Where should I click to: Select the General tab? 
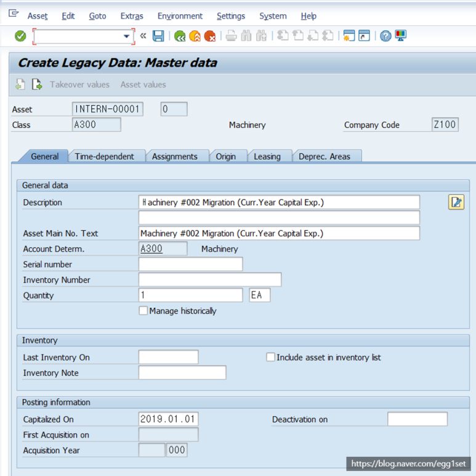44,156
